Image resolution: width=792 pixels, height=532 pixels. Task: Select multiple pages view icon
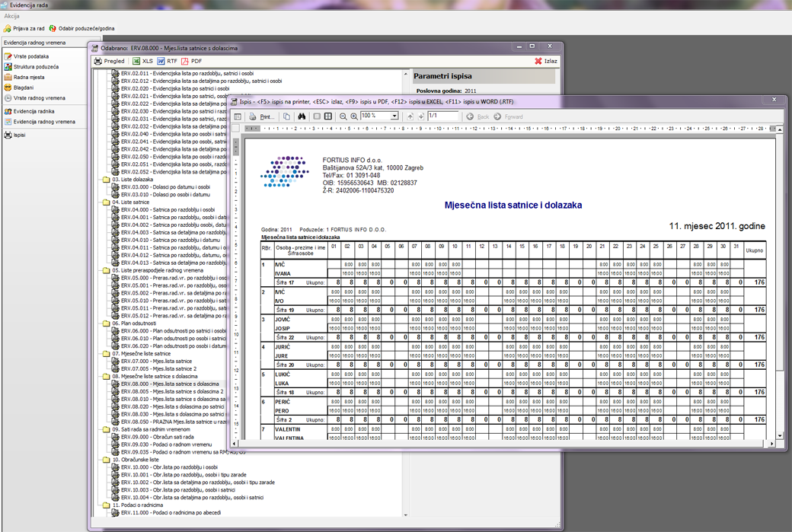tap(327, 116)
